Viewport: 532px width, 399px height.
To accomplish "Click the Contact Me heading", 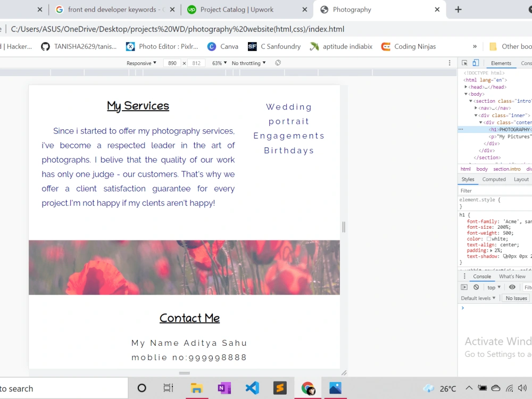I will pos(189,318).
